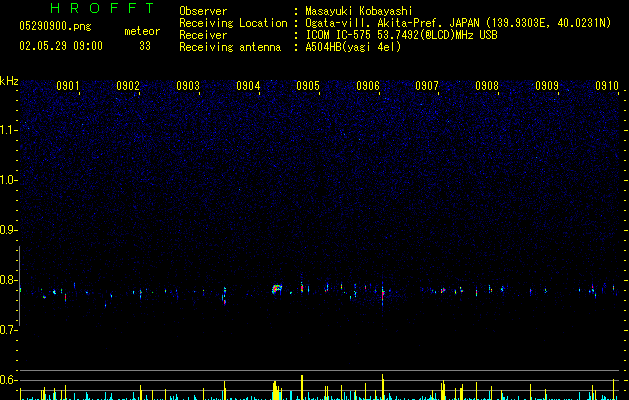Click the meteor count label
The image size is (629, 400).
point(142,31)
